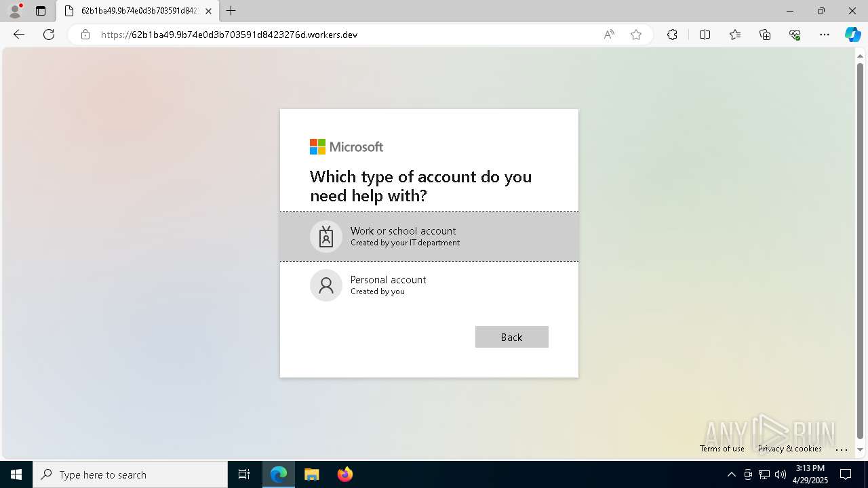This screenshot has height=488, width=868.
Task: Open Terms of use link
Action: pyautogui.click(x=722, y=449)
